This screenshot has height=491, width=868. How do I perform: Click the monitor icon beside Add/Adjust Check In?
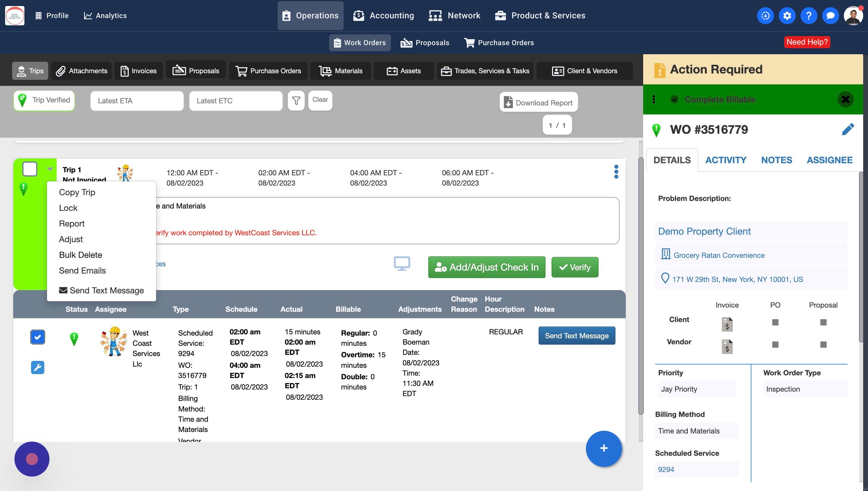[402, 264]
